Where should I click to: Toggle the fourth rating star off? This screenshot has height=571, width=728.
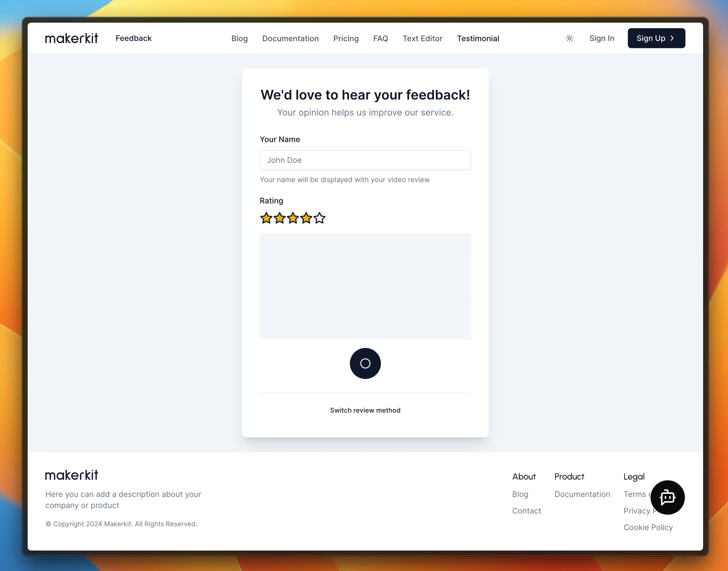tap(306, 218)
